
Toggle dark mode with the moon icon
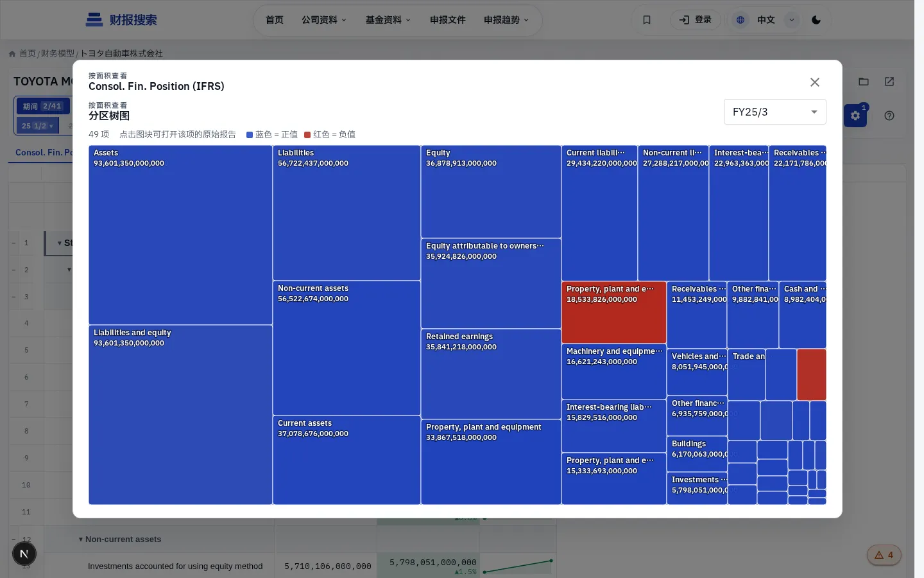pos(816,20)
